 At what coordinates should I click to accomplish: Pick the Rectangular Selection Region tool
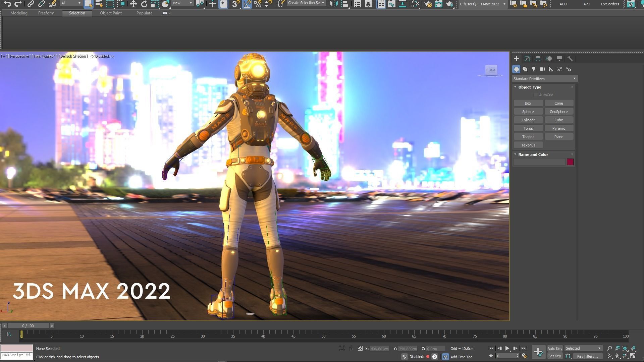tap(110, 4)
